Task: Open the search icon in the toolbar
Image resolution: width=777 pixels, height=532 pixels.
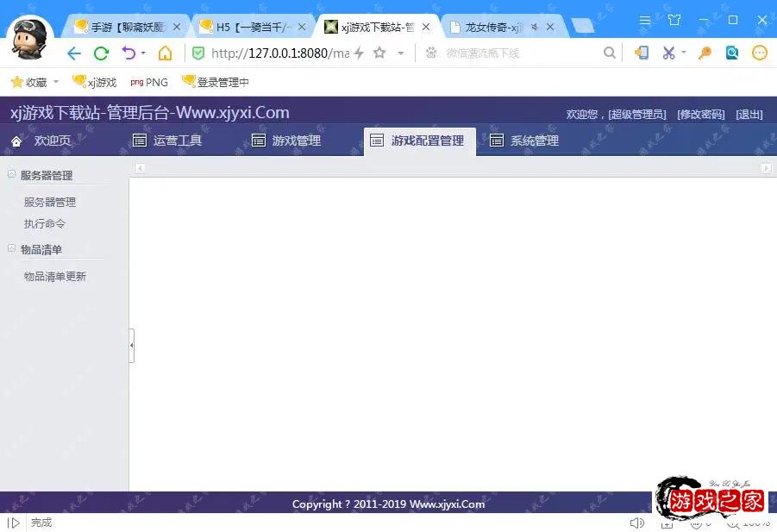Action: [610, 53]
